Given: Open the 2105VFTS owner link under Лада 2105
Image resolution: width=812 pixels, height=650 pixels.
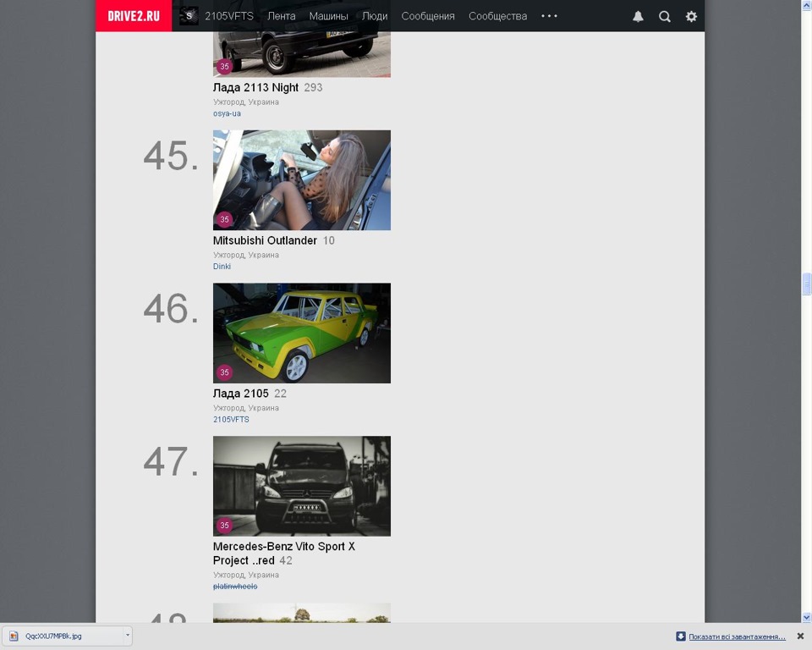Looking at the screenshot, I should pyautogui.click(x=231, y=419).
